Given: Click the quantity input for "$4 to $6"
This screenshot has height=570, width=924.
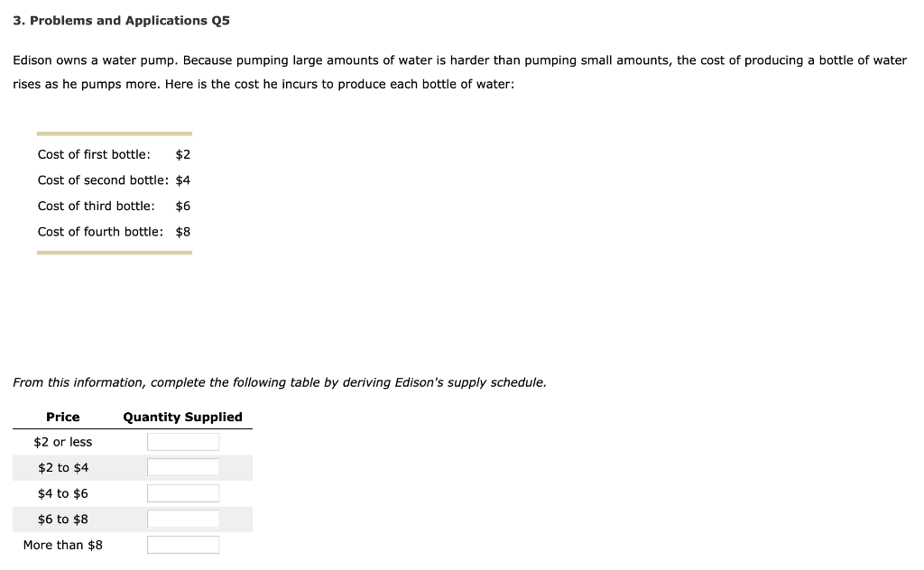Looking at the screenshot, I should (183, 492).
